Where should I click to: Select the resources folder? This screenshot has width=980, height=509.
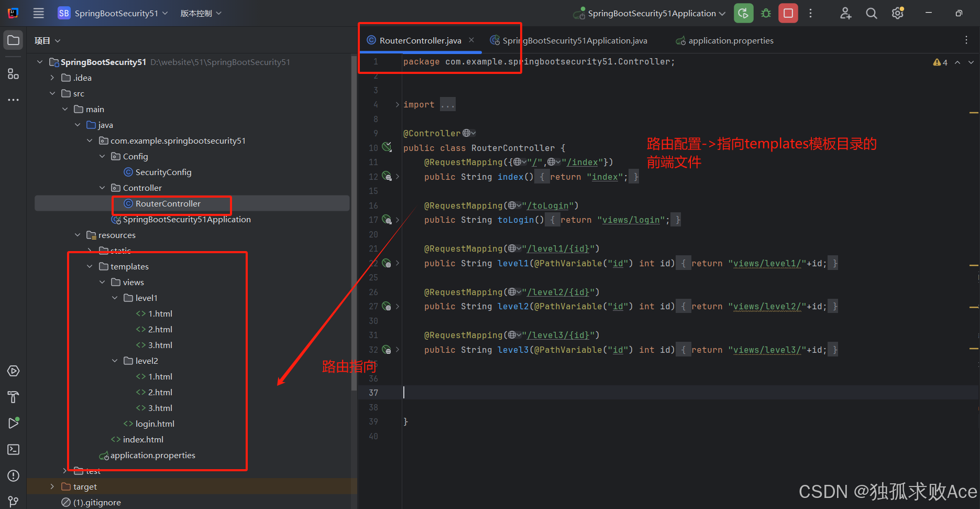click(x=111, y=235)
